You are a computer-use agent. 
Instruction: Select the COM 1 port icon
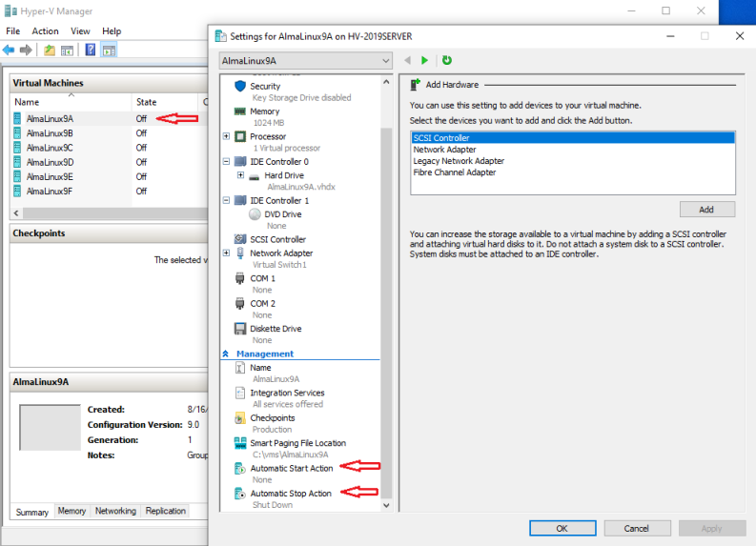coord(239,278)
